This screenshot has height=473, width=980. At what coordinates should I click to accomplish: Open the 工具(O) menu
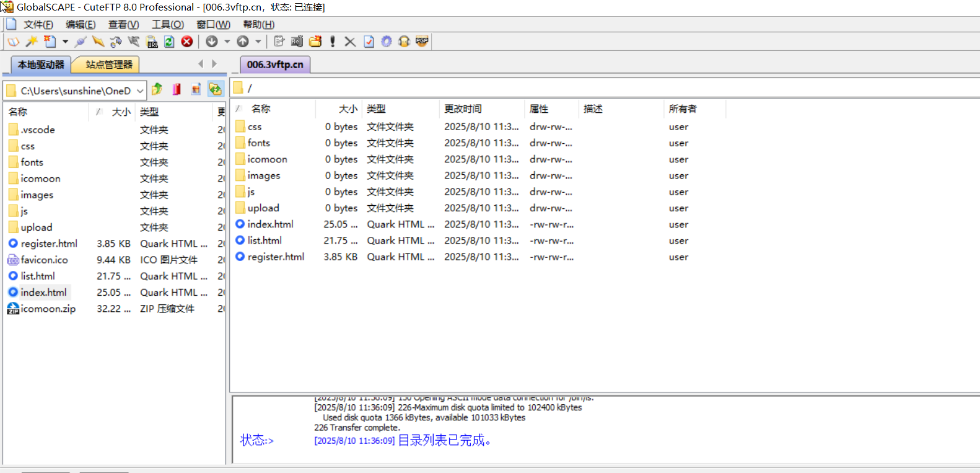click(168, 24)
